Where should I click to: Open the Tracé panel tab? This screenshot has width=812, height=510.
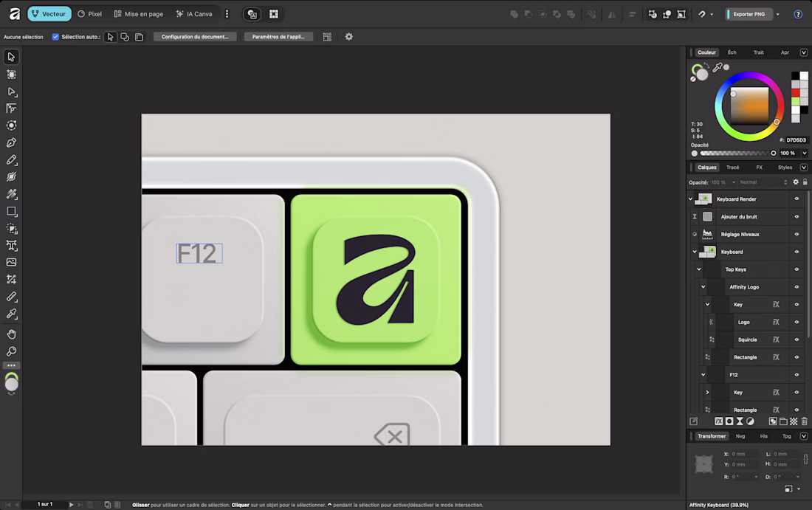[732, 168]
